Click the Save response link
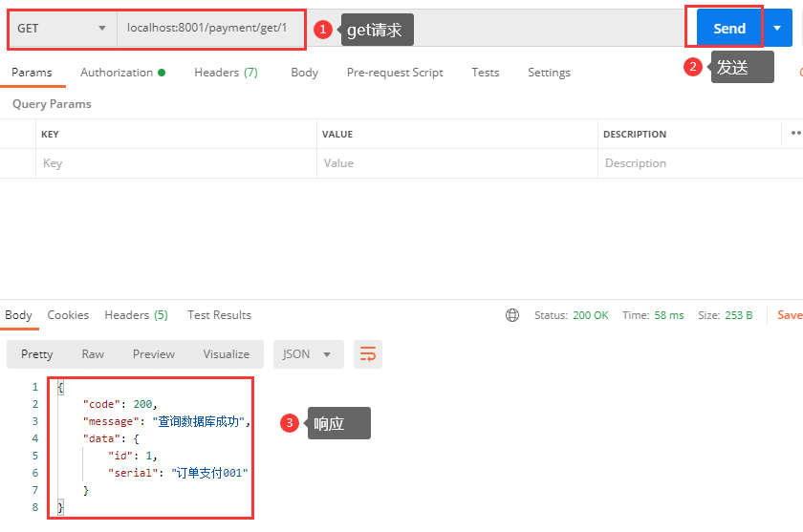Screen dimensions: 803x532 click(x=790, y=315)
